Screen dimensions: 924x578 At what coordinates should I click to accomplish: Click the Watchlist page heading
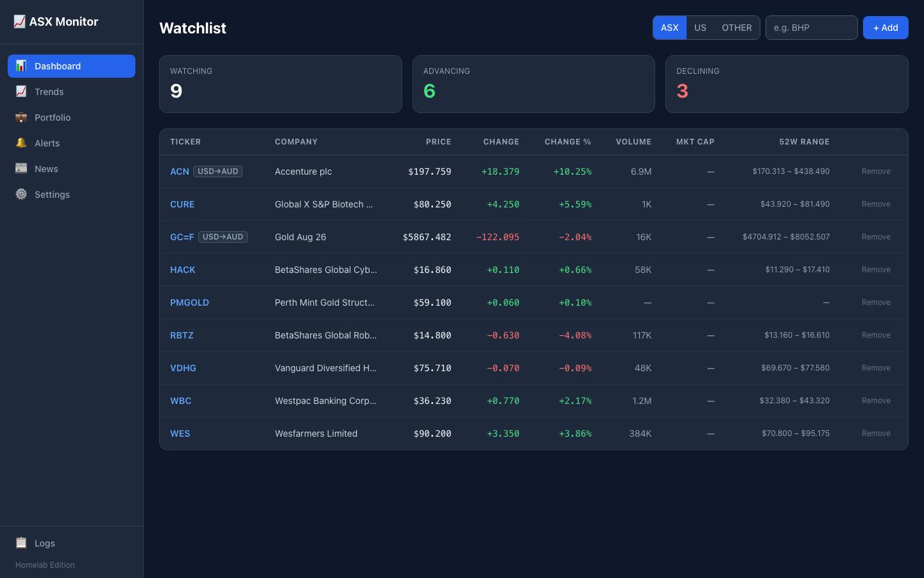click(x=193, y=28)
